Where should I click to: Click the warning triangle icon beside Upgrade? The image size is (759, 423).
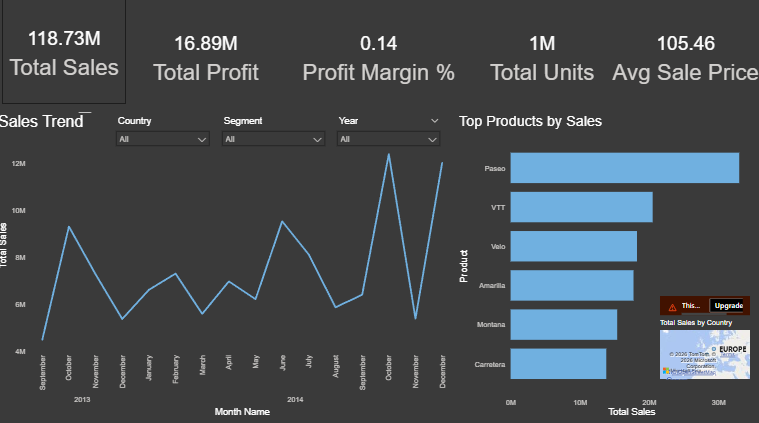click(672, 306)
